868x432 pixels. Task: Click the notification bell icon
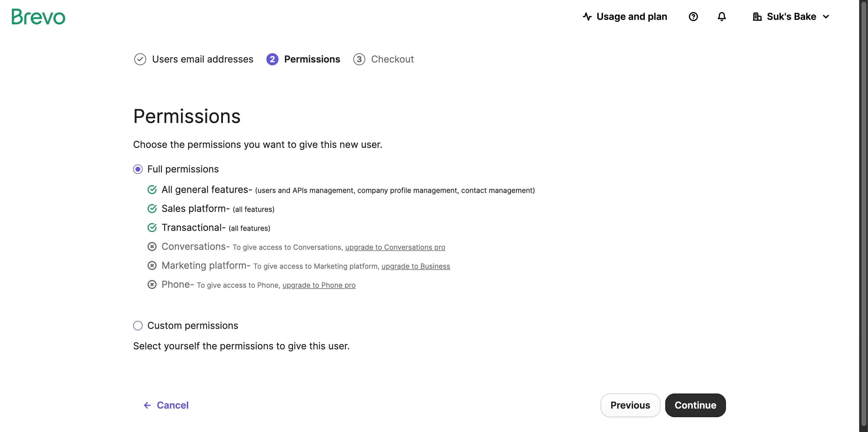[x=722, y=17]
